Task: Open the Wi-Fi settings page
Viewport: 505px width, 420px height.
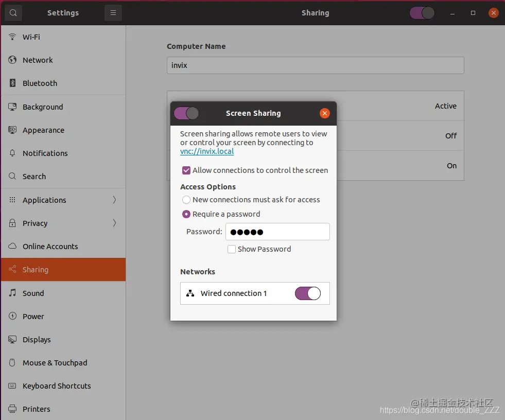Action: click(x=63, y=37)
